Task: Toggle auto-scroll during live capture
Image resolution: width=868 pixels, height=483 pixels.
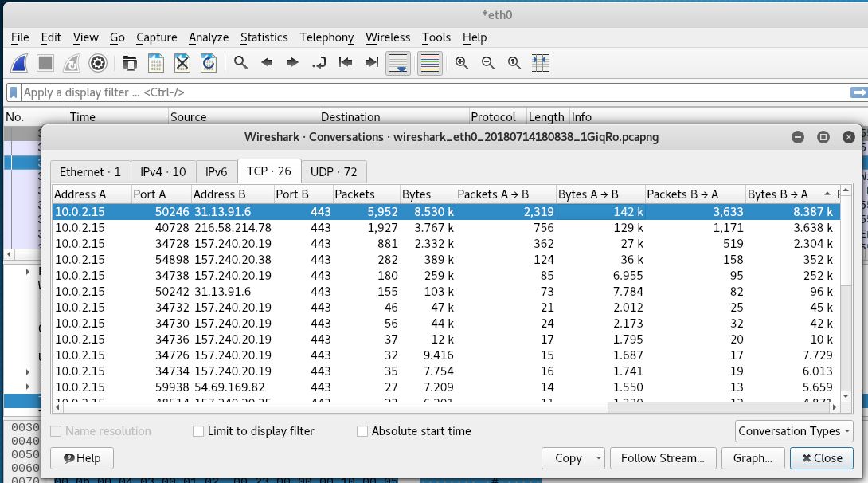Action: coord(398,63)
